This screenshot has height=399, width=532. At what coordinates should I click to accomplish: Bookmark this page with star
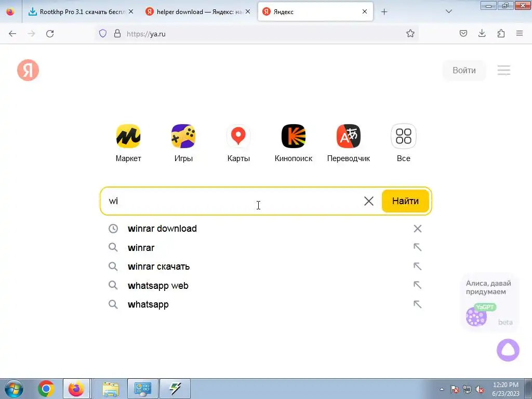(410, 33)
